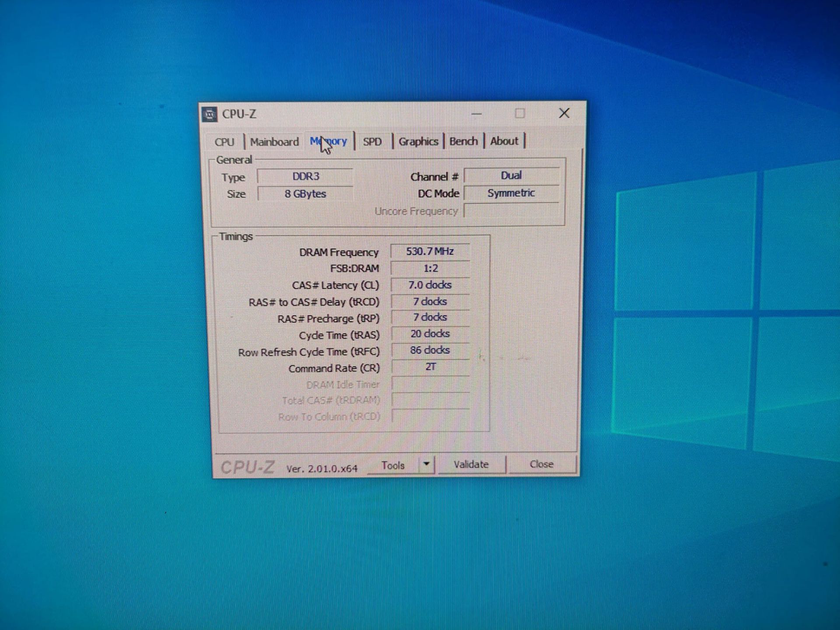Click the CPU-Z app icon in title bar
The width and height of the screenshot is (840, 630).
click(x=210, y=115)
